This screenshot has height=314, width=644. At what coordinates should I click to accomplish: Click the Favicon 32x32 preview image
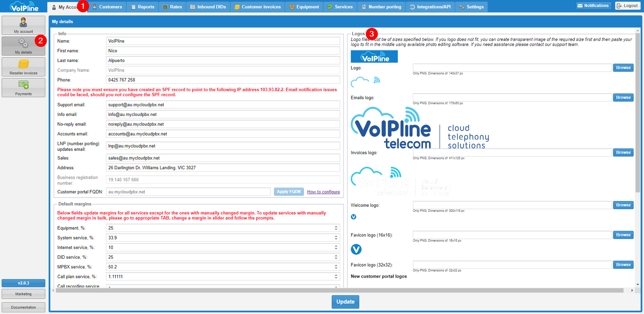tap(356, 250)
